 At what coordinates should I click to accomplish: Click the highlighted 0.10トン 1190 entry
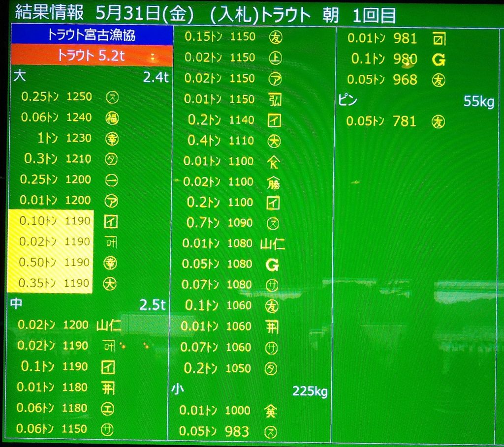click(x=54, y=221)
